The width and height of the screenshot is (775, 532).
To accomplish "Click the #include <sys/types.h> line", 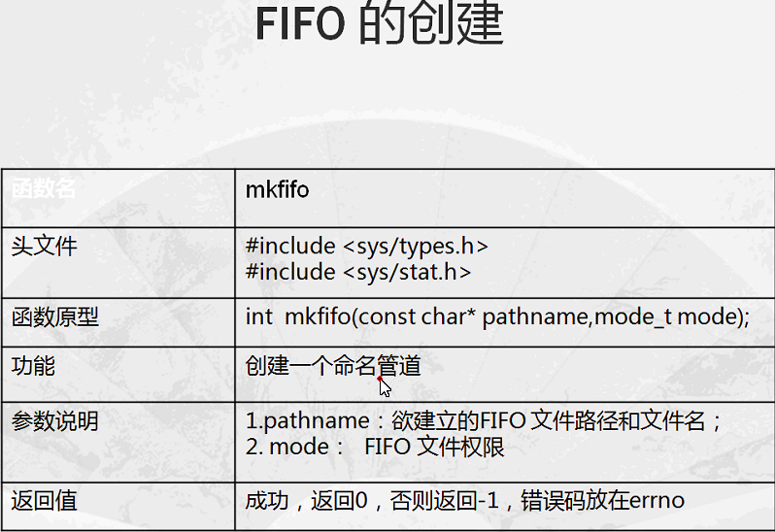I will pos(367,246).
